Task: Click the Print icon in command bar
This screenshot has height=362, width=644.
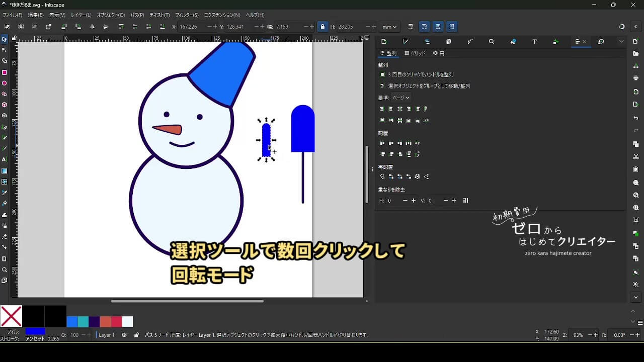Action: [x=636, y=78]
